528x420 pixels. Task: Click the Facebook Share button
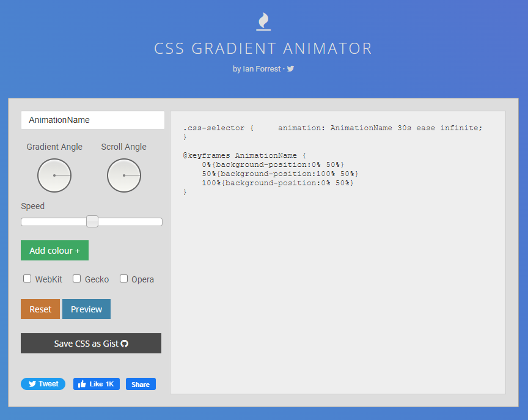pyautogui.click(x=141, y=384)
